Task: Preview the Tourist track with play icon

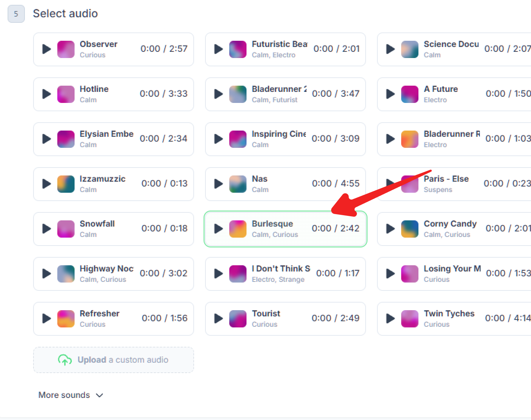Action: point(218,318)
